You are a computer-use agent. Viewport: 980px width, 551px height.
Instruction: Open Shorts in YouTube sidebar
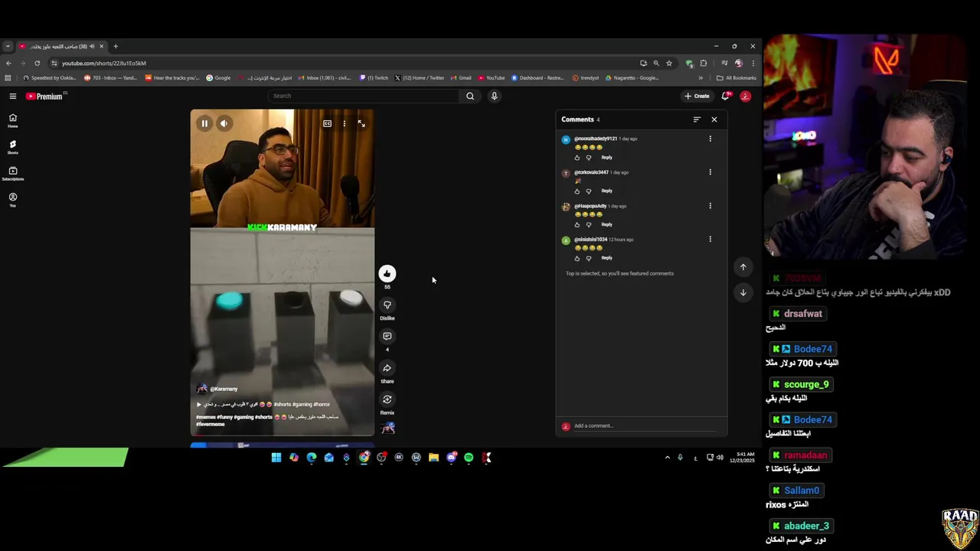point(12,147)
